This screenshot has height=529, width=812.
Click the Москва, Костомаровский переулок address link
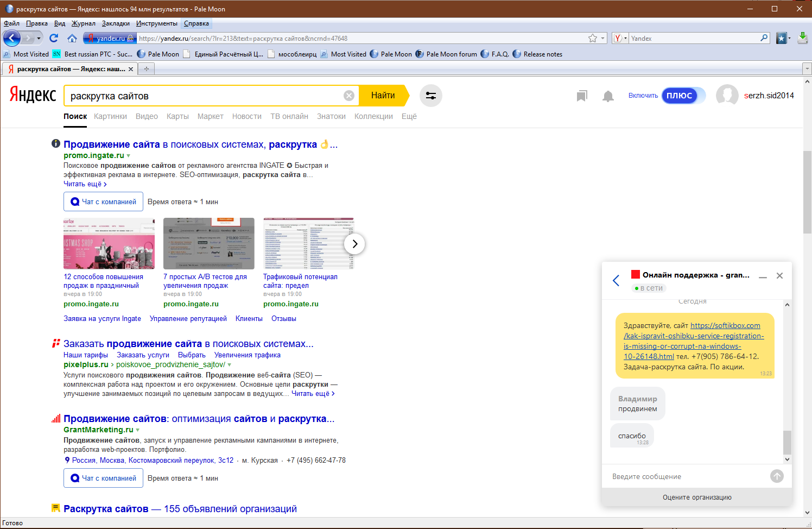(x=153, y=461)
